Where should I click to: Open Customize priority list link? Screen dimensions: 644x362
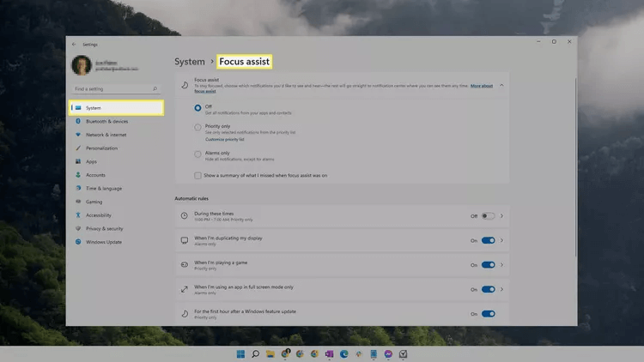224,140
